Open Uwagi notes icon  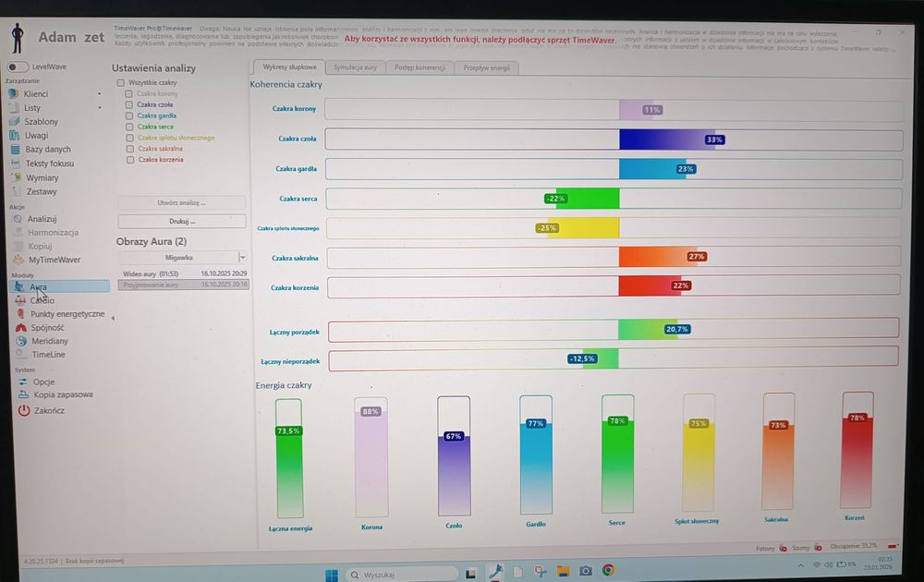pyautogui.click(x=15, y=136)
